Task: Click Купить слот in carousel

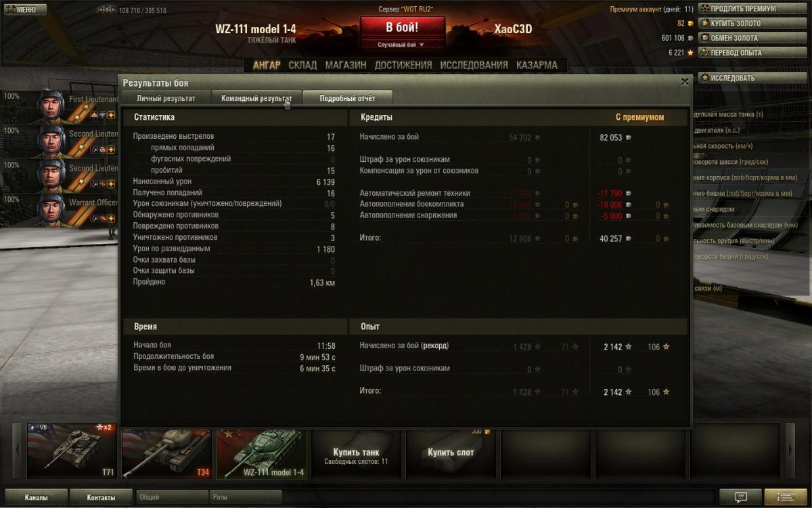Action: [451, 452]
